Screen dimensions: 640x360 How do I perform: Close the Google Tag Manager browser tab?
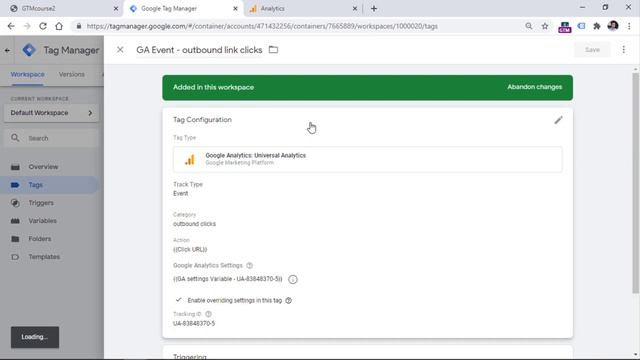pyautogui.click(x=235, y=9)
